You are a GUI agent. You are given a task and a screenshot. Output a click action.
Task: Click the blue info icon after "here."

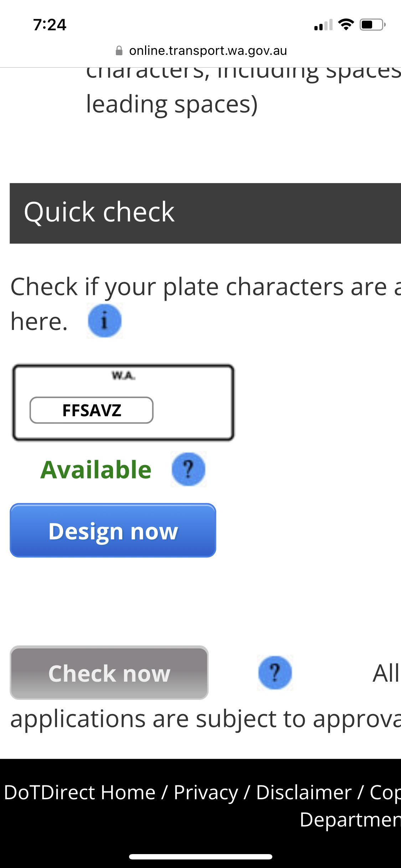coord(104,321)
